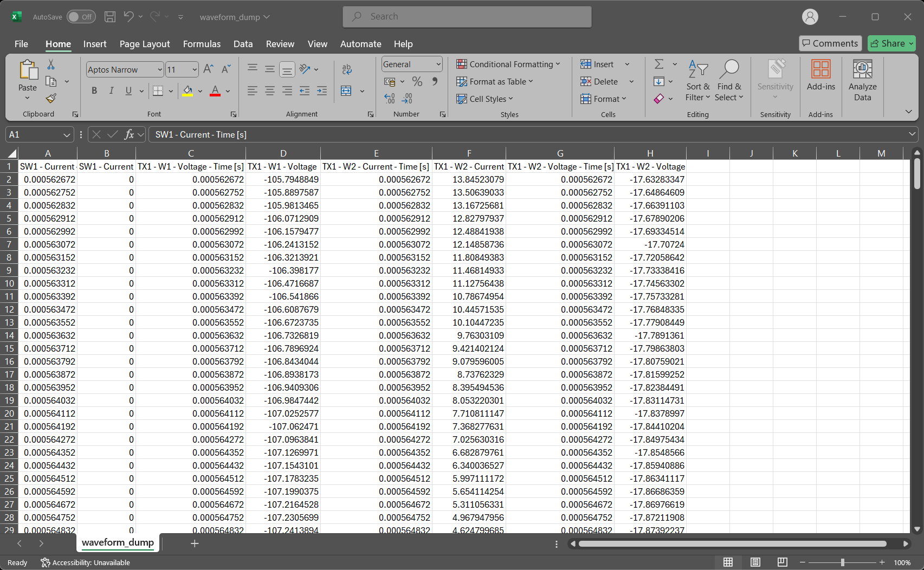Switch to Page Break Preview icon
The height and width of the screenshot is (570, 924).
tap(782, 562)
